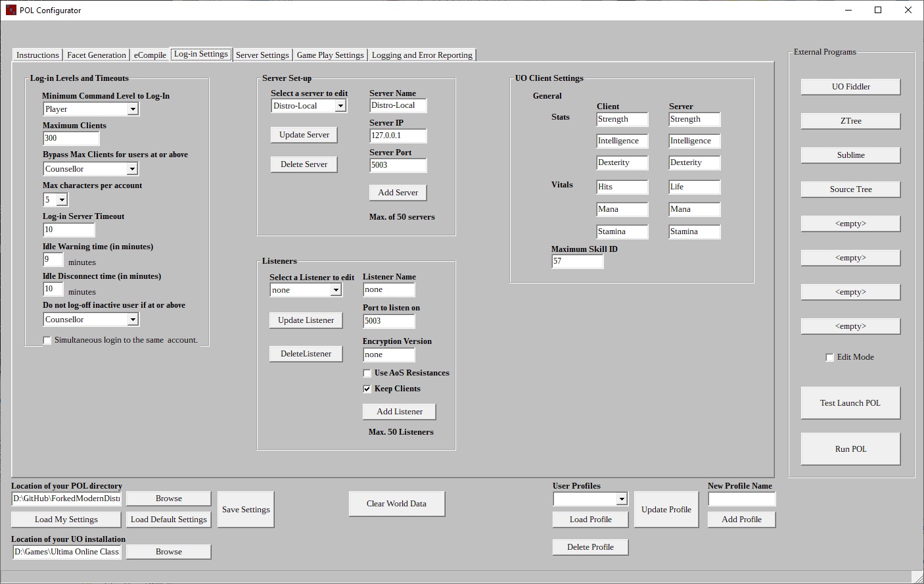Uncheck the Keep Clients checkbox
The width and height of the screenshot is (924, 584).
coord(367,389)
